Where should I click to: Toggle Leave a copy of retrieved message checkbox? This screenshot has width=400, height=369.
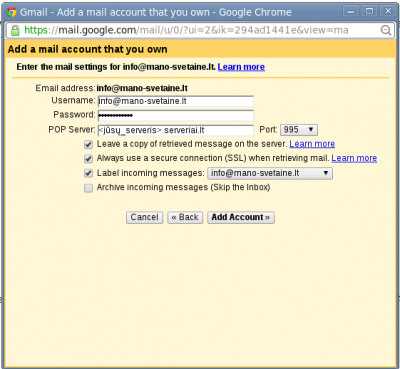88,145
